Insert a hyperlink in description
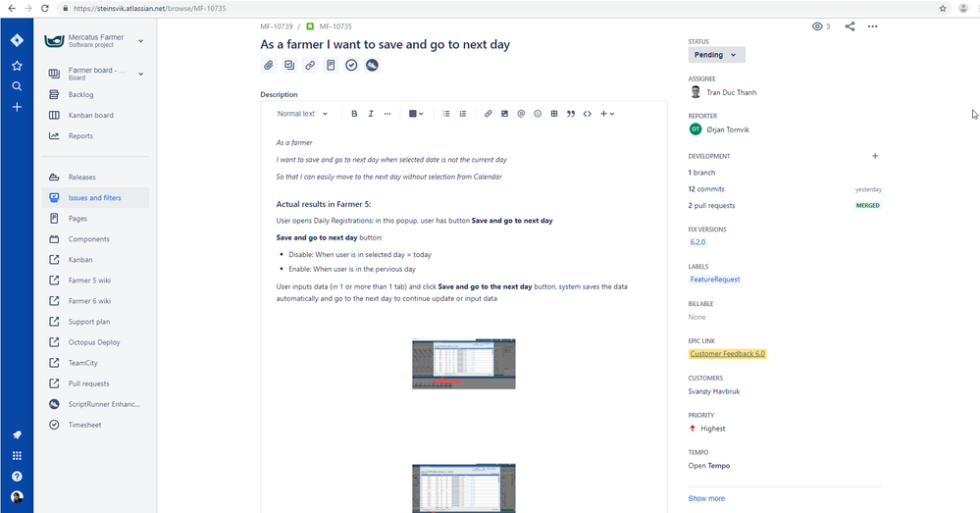The width and height of the screenshot is (980, 513). point(489,114)
